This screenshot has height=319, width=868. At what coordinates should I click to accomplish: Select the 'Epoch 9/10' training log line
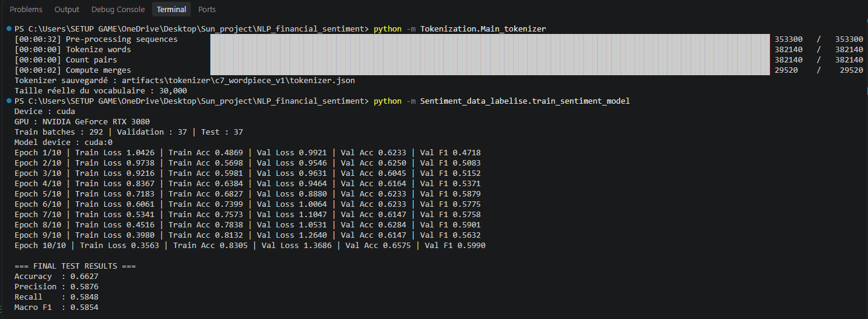(248, 235)
